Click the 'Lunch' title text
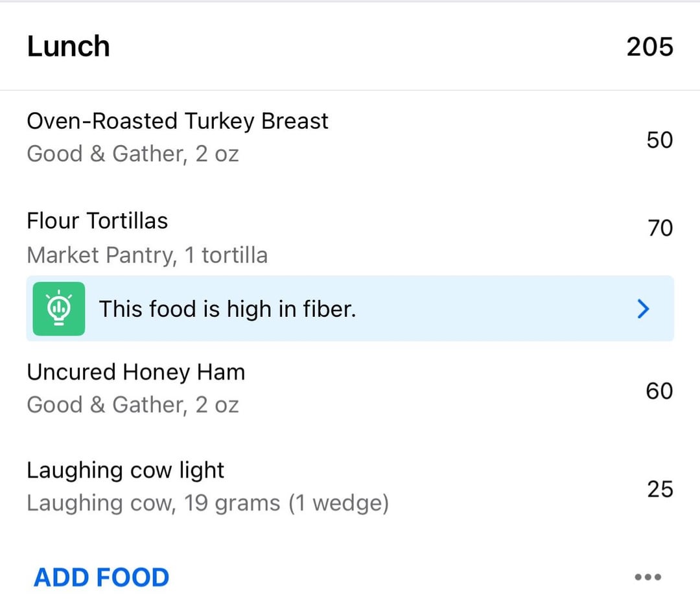 (x=68, y=46)
